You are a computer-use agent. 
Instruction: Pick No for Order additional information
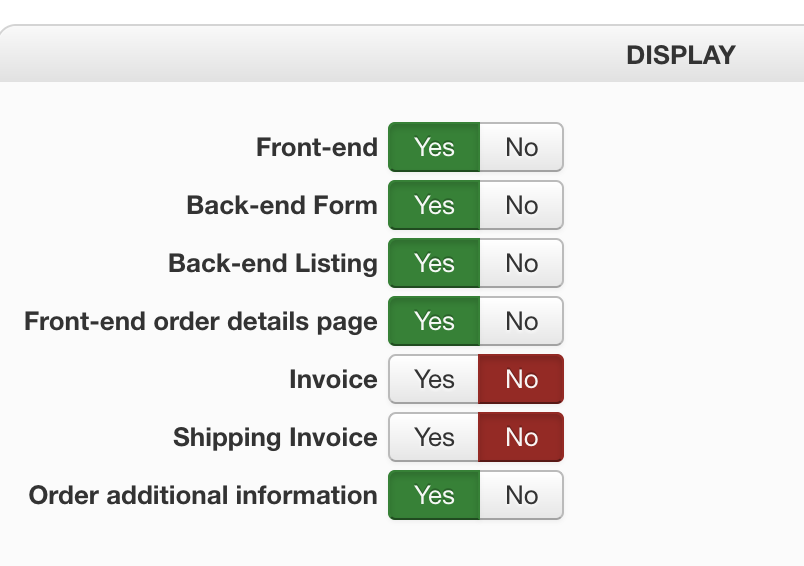tap(521, 495)
